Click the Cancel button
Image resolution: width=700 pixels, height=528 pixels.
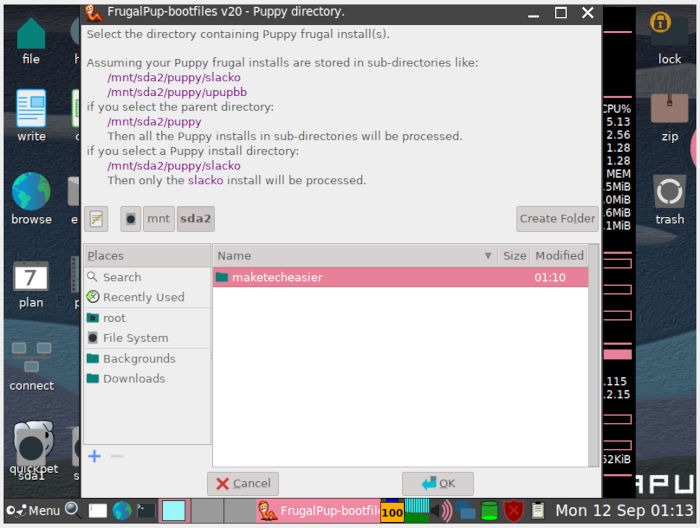click(243, 483)
